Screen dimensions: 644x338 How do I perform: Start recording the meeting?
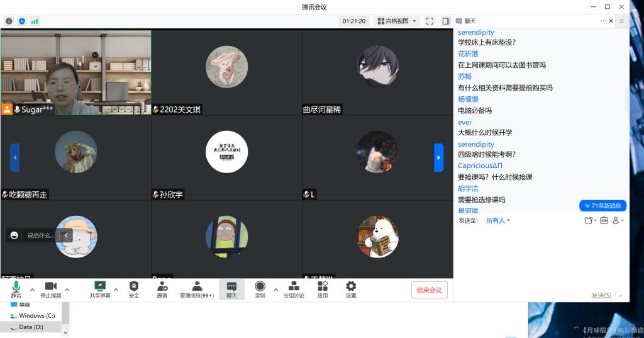[x=260, y=290]
